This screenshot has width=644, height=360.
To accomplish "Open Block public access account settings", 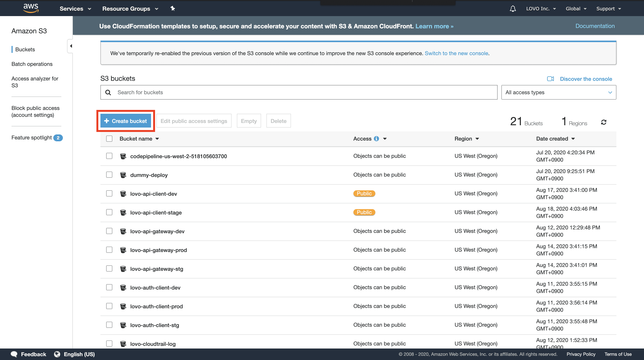I will click(x=35, y=111).
